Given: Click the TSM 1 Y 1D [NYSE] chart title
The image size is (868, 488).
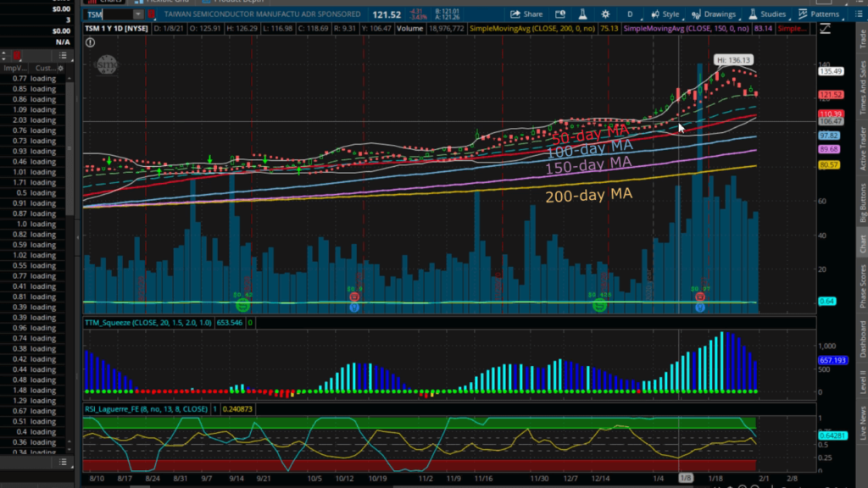Looking at the screenshot, I should 116,28.
